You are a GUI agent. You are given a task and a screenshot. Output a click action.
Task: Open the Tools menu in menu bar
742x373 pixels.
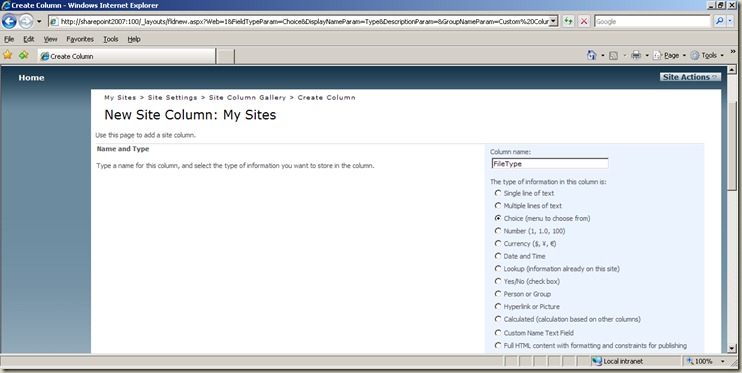pos(111,39)
